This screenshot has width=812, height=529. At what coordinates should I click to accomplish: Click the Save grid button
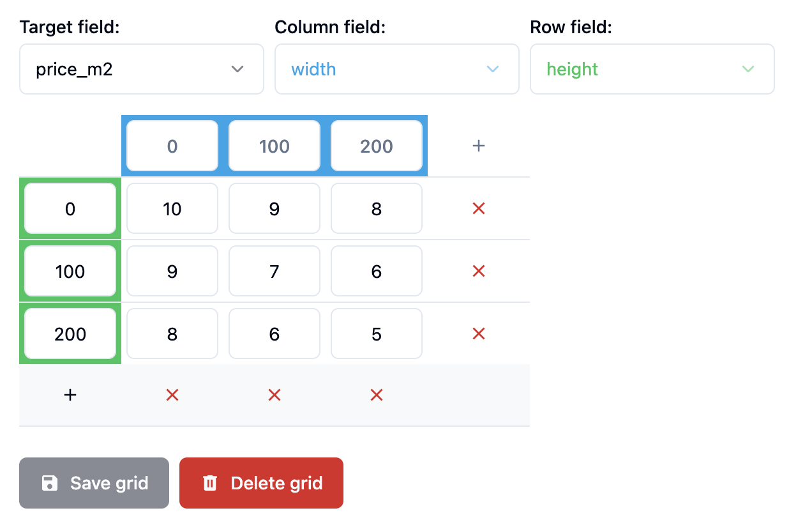[94, 483]
